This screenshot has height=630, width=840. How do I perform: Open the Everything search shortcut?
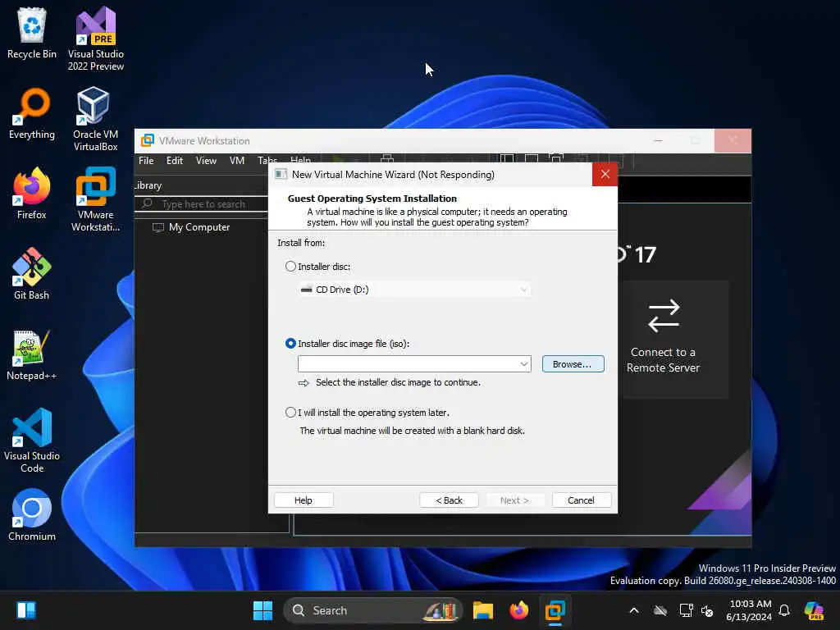tap(32, 113)
